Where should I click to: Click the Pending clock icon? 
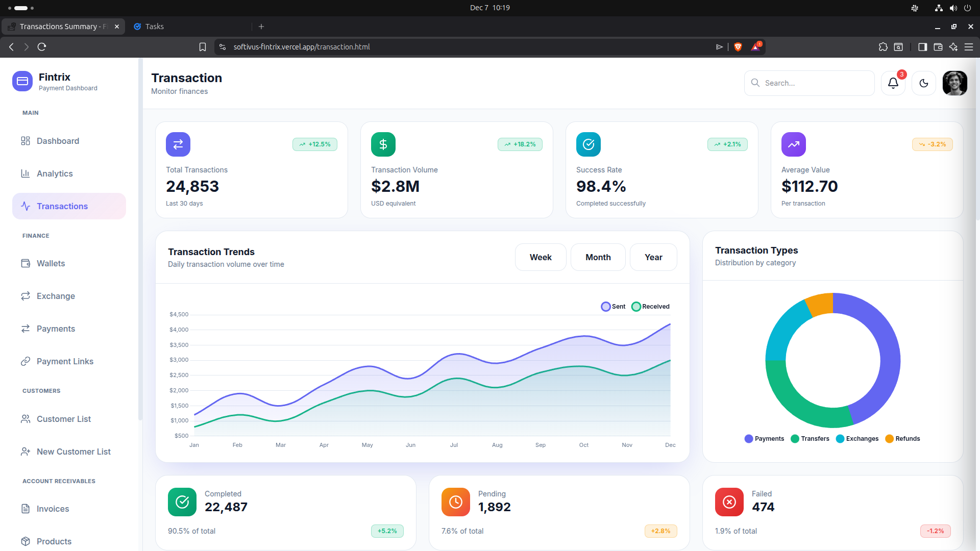[455, 502]
